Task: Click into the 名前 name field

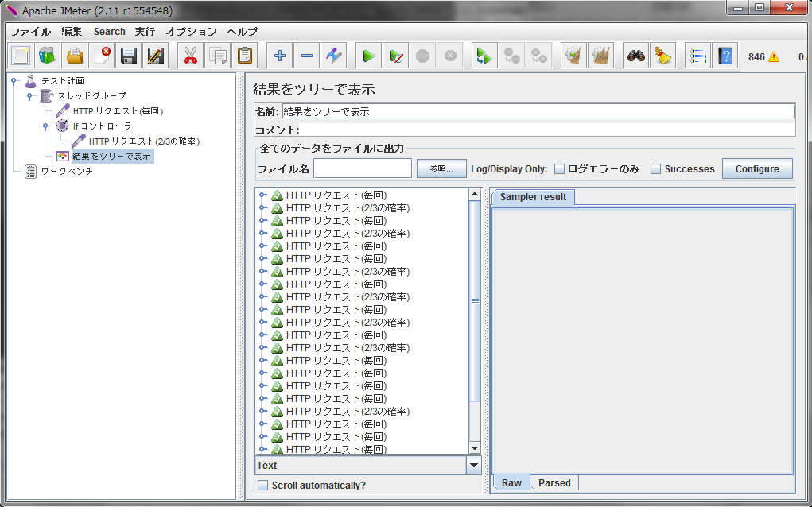Action: (538, 111)
